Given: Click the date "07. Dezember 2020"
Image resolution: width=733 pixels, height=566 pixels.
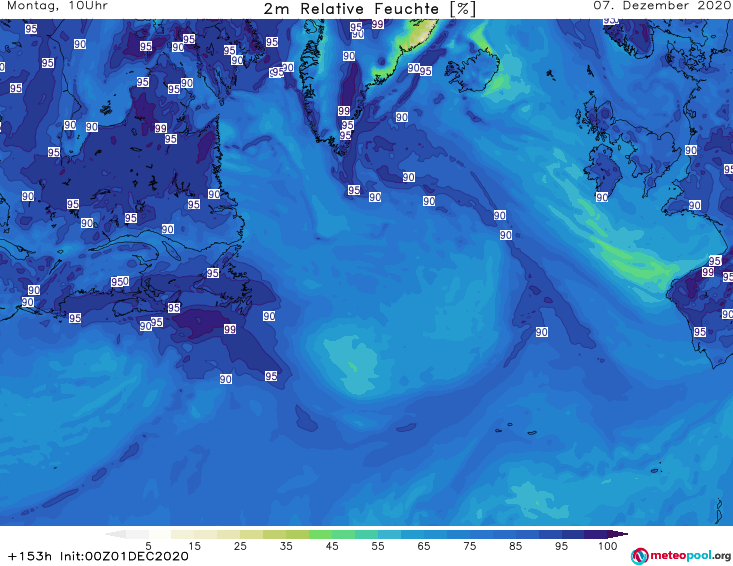Looking at the screenshot, I should point(662,6).
